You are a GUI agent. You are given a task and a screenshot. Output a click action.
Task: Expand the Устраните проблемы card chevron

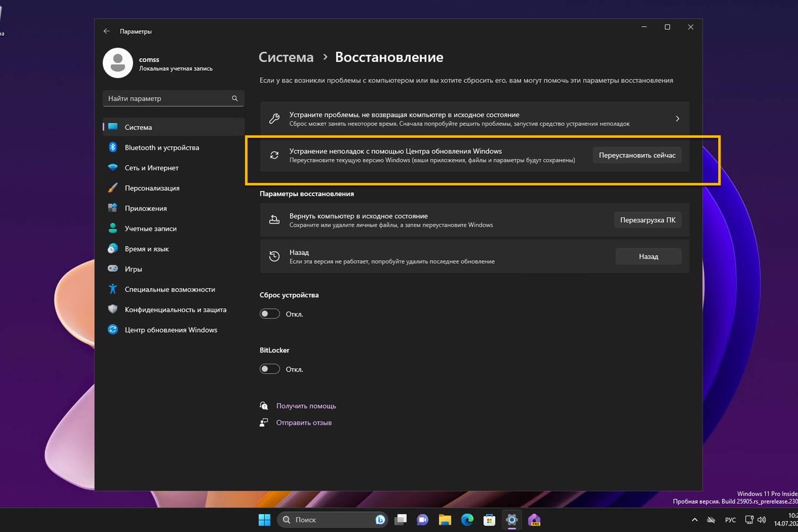677,119
